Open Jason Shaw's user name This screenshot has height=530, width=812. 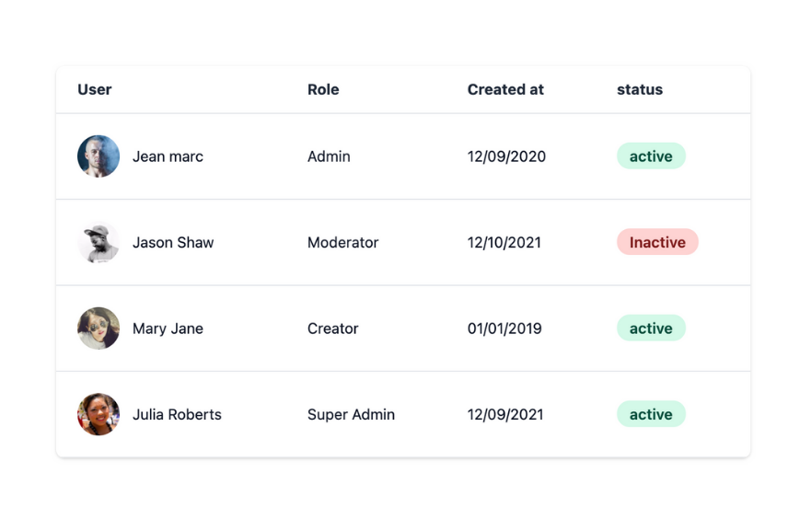pos(173,243)
